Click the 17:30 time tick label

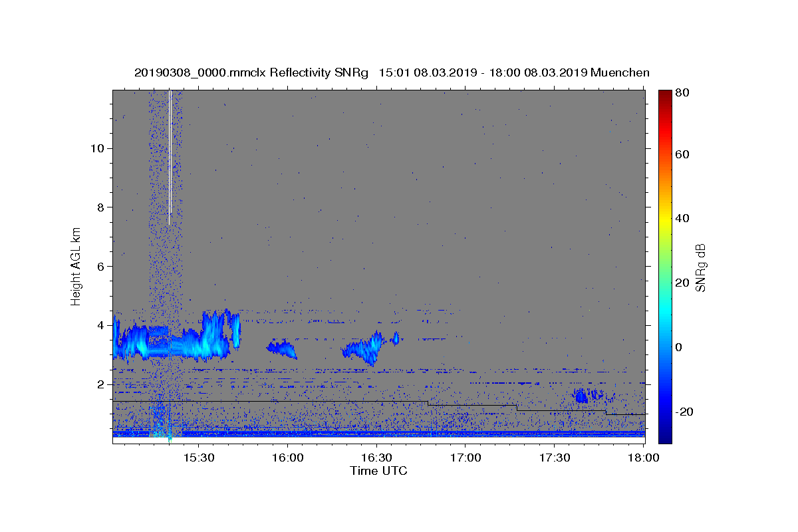click(555, 458)
